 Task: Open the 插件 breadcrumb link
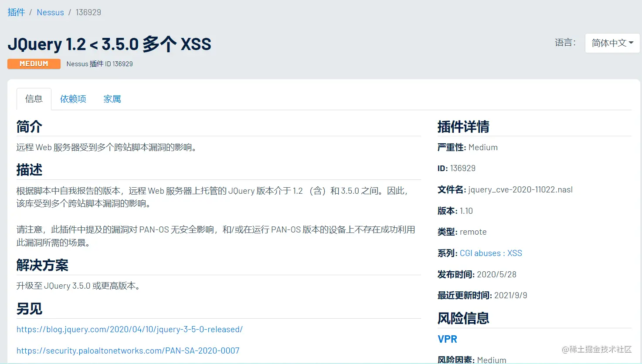16,12
